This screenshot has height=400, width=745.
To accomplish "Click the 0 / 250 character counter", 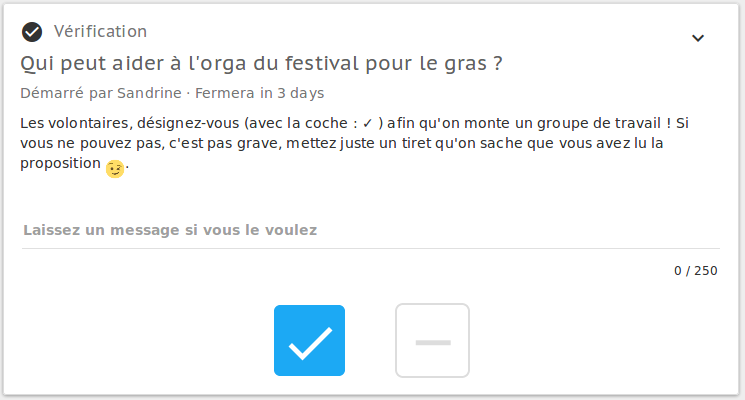I will (x=696, y=271).
